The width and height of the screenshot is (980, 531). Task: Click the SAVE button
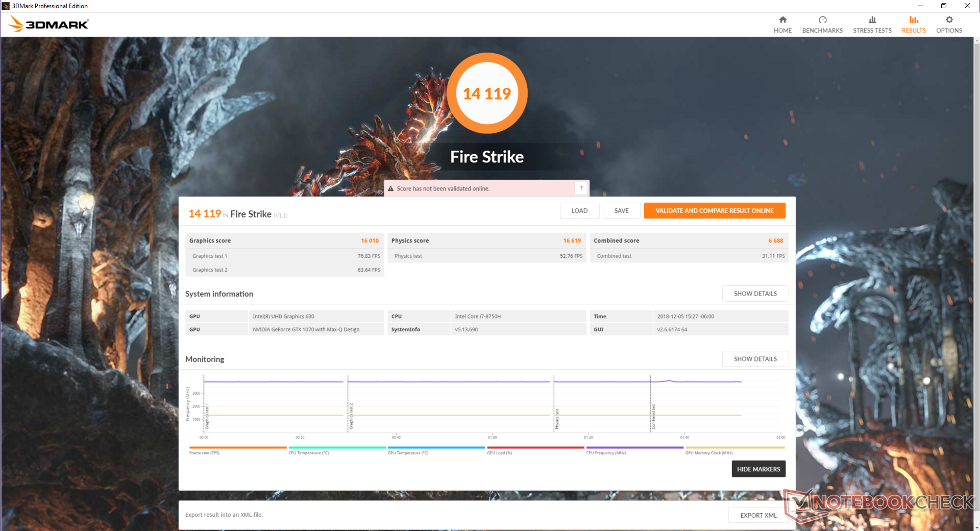point(621,211)
